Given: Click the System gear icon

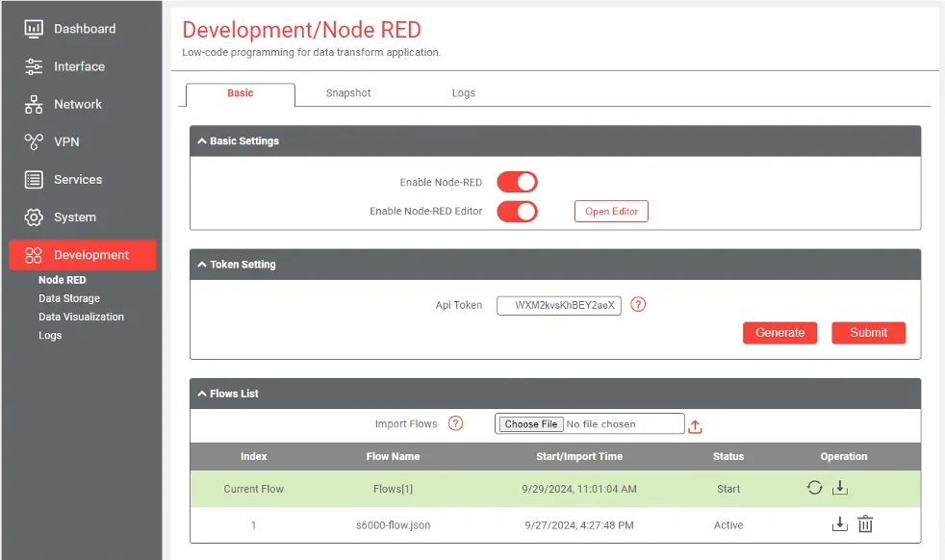Looking at the screenshot, I should click(34, 217).
